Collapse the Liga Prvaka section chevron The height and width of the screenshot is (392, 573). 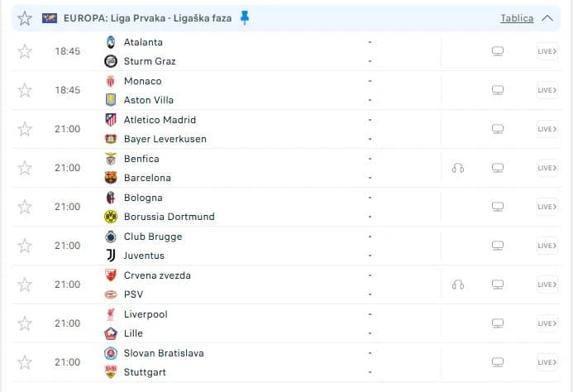coord(547,18)
